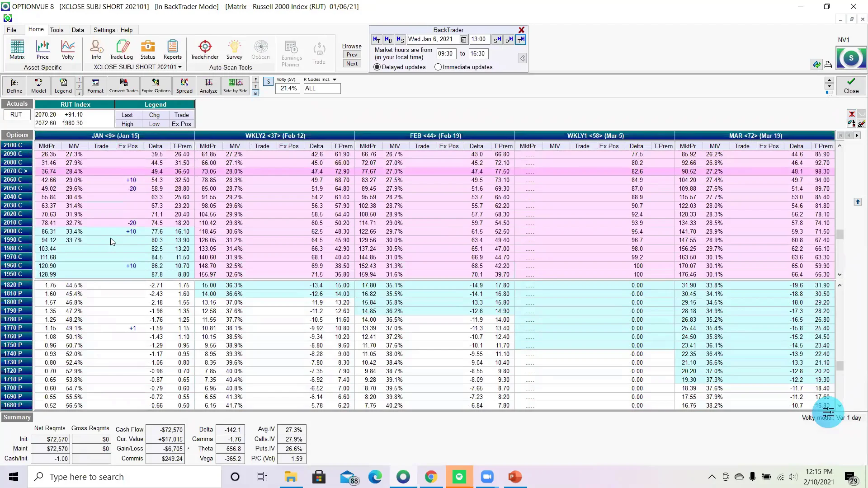Click the toolbar down arrow stepper

[x=829, y=86]
